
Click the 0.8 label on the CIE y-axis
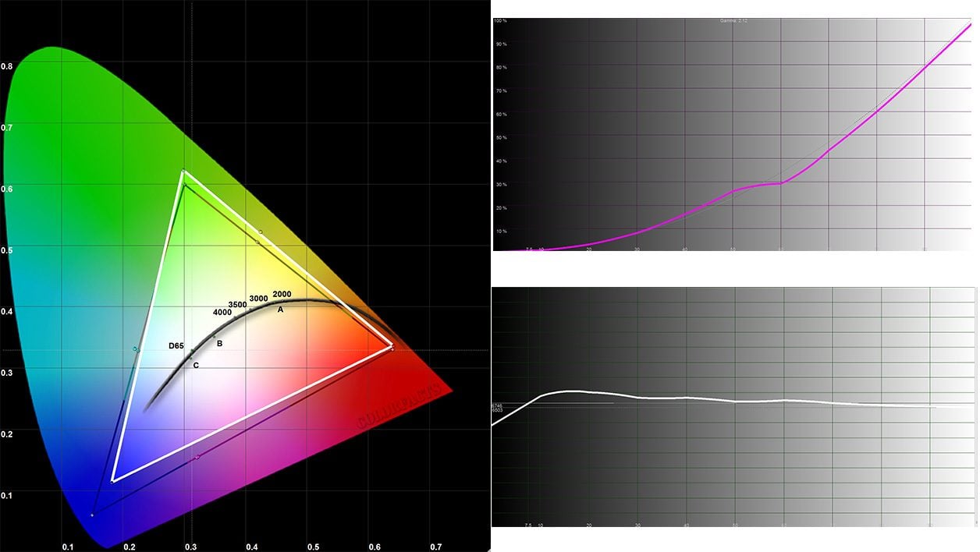pos(6,66)
